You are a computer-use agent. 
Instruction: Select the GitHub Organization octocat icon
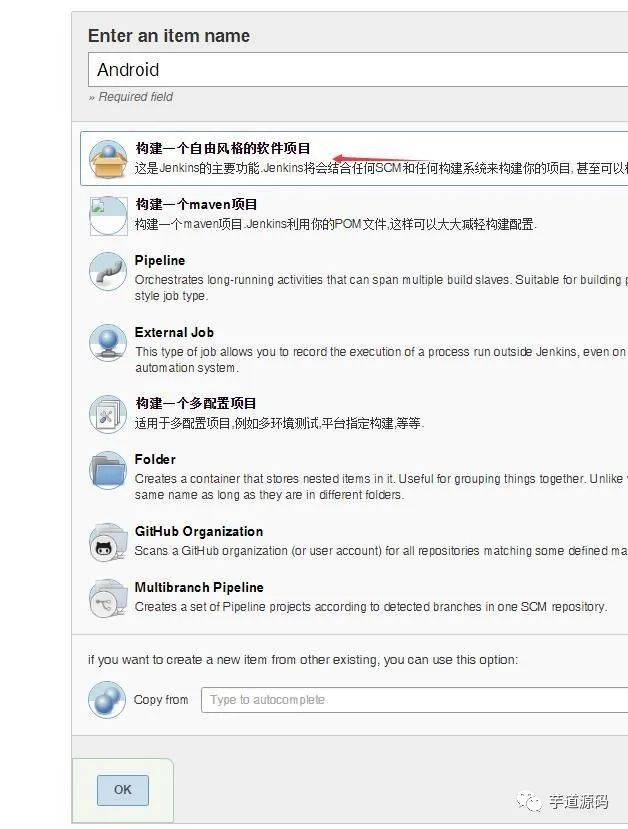pyautogui.click(x=108, y=542)
